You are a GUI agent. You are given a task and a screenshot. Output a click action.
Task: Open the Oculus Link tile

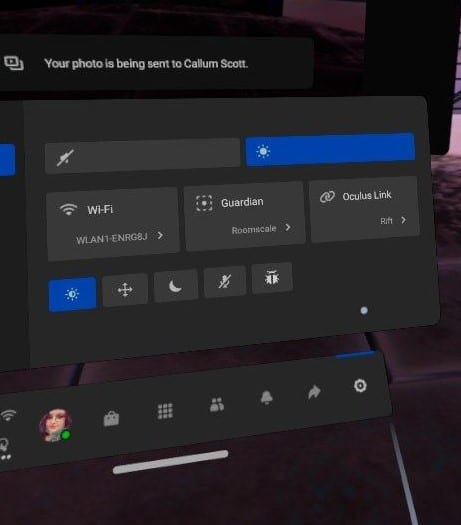click(364, 209)
